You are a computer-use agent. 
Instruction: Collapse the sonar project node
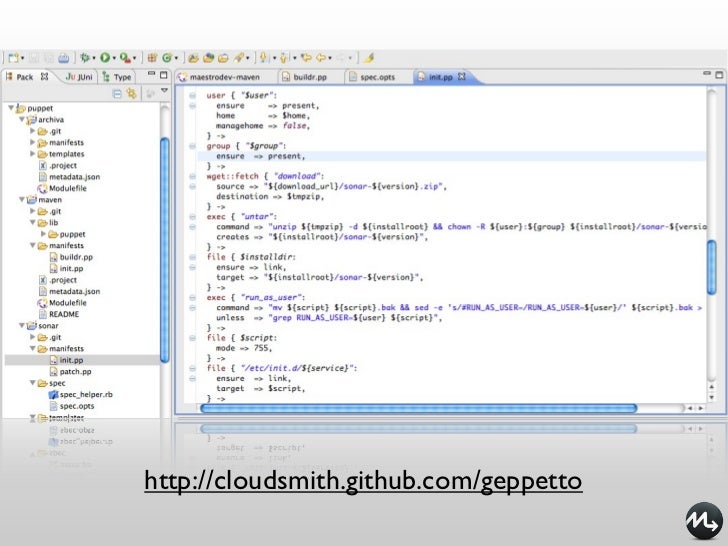point(22,325)
